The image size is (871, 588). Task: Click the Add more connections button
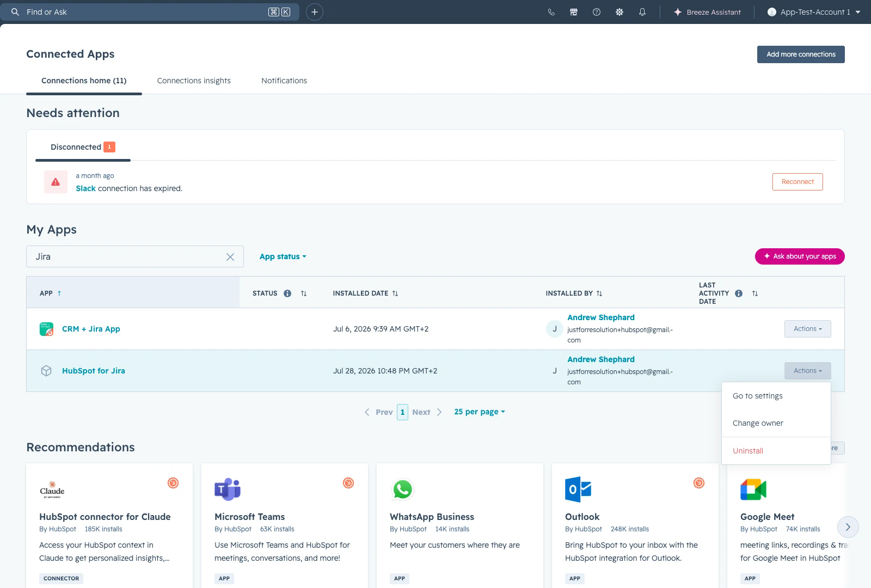(801, 54)
